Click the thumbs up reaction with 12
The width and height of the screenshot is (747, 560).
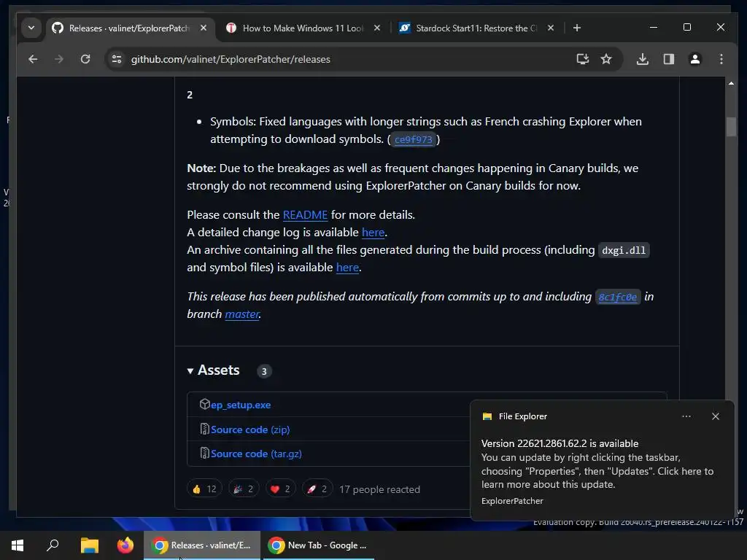204,489
